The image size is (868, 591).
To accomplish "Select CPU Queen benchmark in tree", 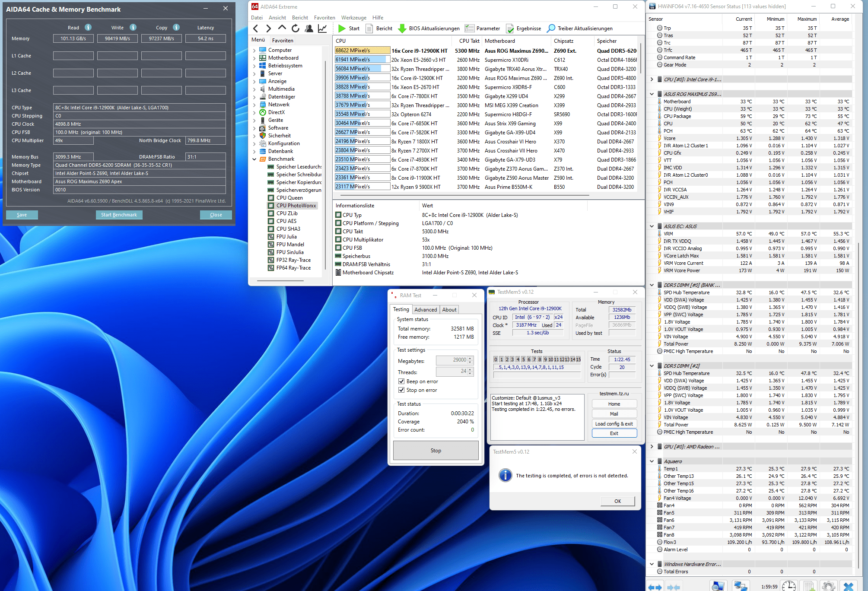I will click(x=289, y=198).
